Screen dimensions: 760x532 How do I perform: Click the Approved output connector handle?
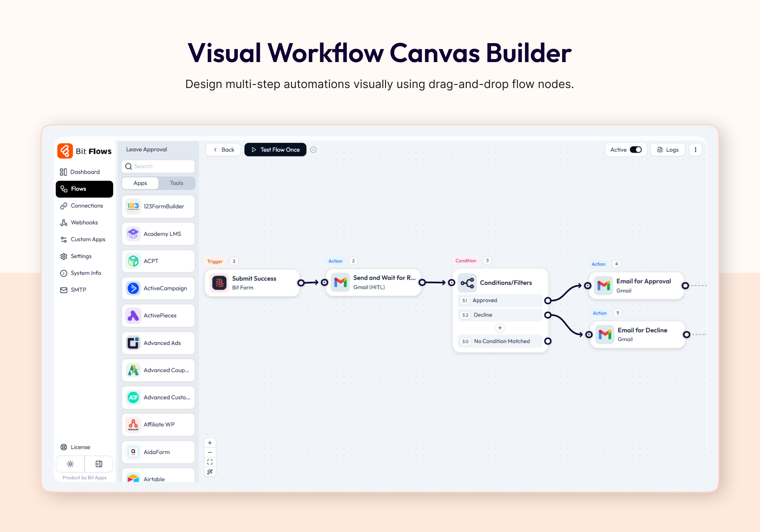pyautogui.click(x=548, y=301)
